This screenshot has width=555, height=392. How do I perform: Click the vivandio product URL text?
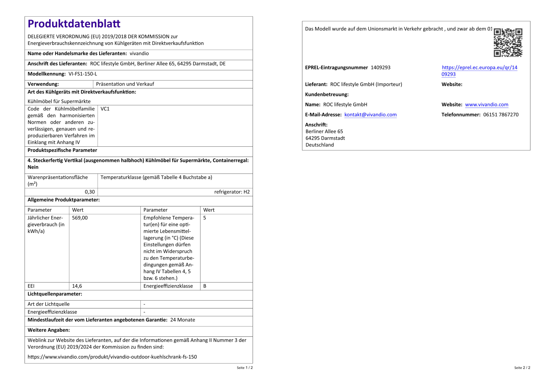pos(112,357)
